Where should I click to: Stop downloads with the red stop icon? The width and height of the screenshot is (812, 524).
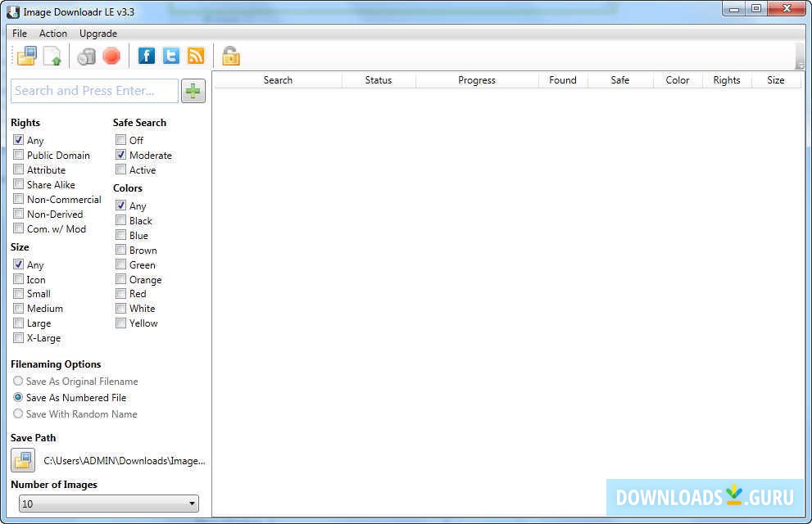(111, 55)
